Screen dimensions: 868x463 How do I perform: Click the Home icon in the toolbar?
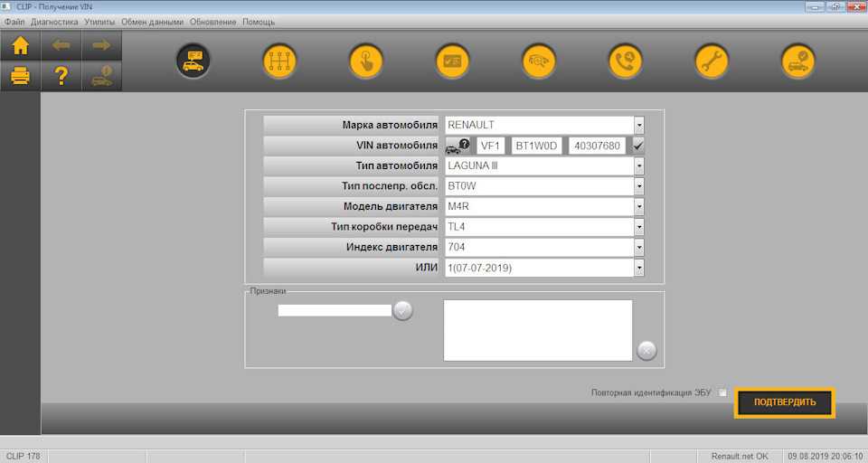(x=20, y=45)
